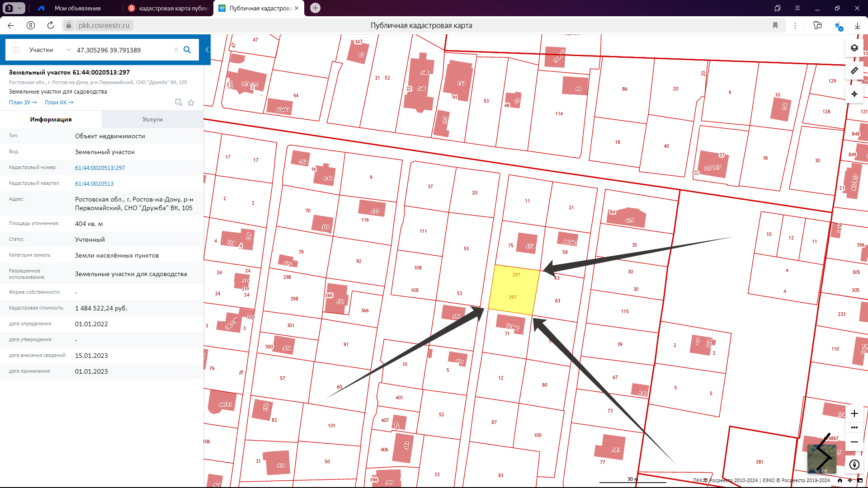Open cadastral quarter 61:44:0020513 link
The width and height of the screenshot is (868, 488).
(94, 183)
